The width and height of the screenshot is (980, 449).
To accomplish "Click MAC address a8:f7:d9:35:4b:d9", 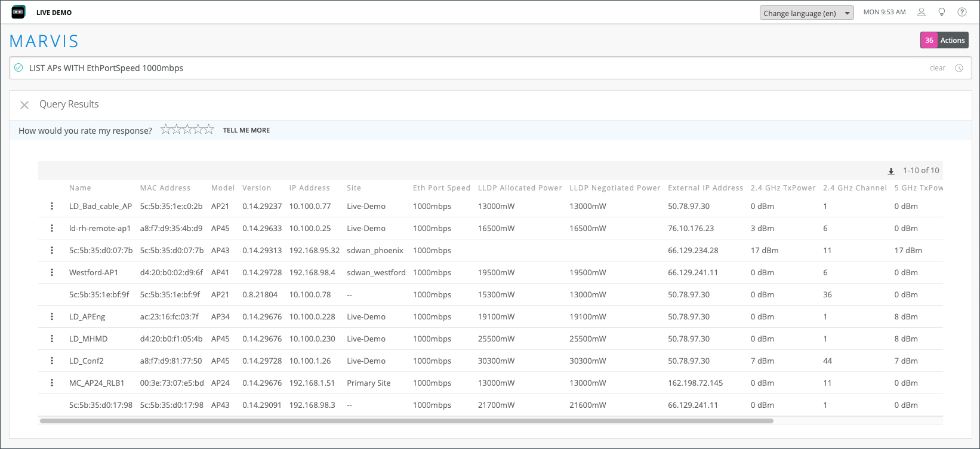I will coord(171,228).
